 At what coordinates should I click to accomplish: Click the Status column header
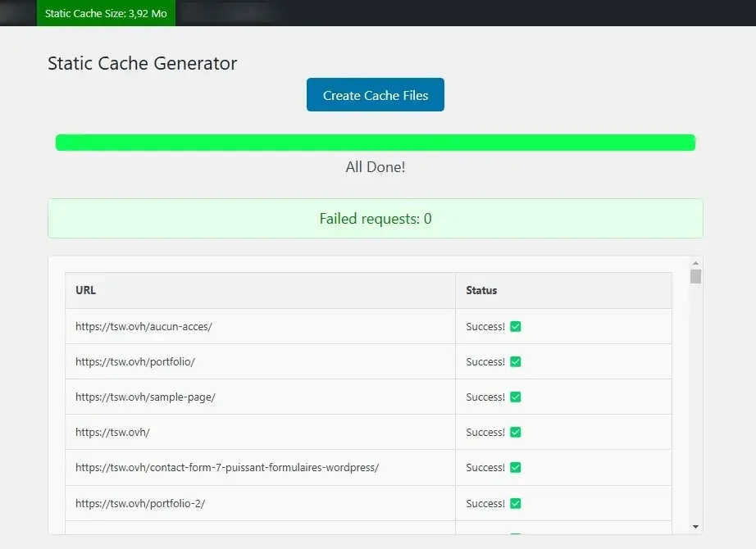(x=481, y=290)
